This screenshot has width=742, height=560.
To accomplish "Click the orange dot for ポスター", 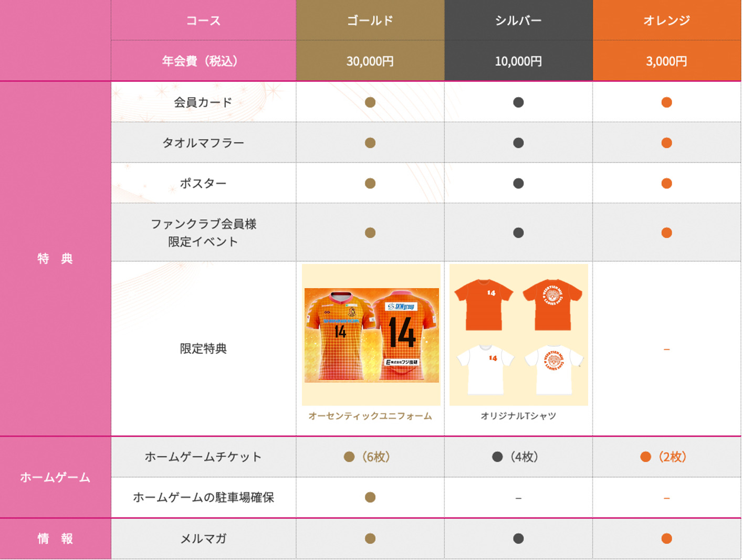I will (666, 183).
